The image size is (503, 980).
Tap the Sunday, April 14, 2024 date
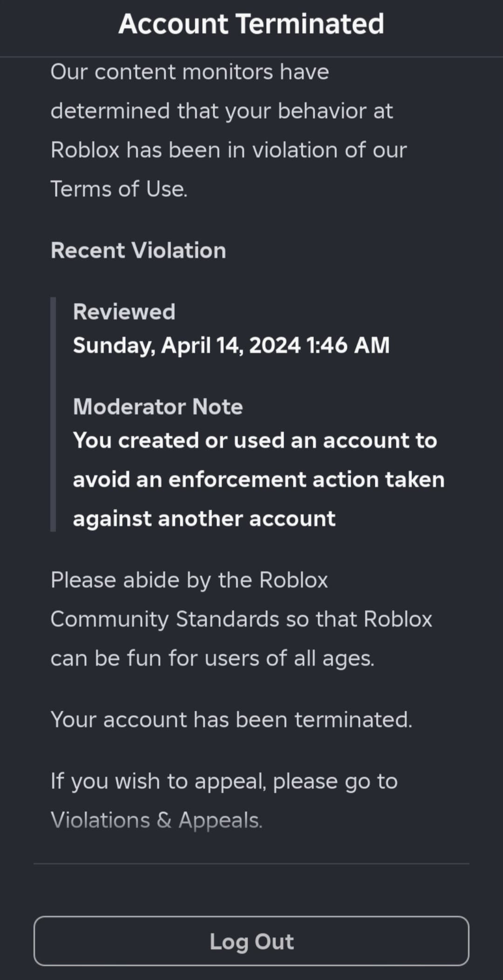click(x=186, y=345)
